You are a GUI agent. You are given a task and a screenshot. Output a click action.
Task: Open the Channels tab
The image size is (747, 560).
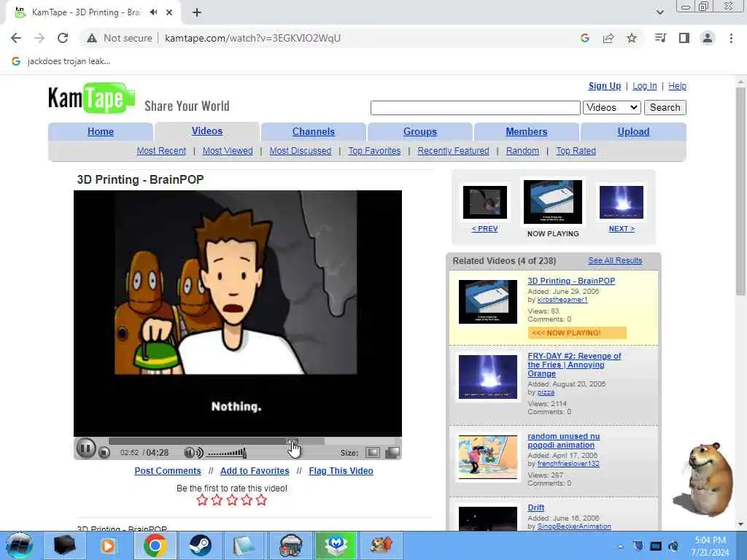tap(314, 131)
